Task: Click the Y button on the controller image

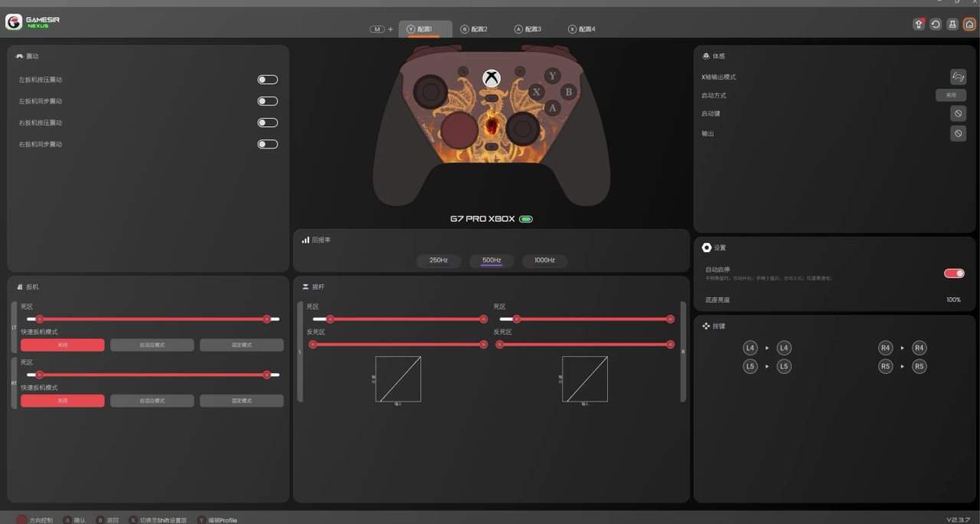Action: [553, 76]
